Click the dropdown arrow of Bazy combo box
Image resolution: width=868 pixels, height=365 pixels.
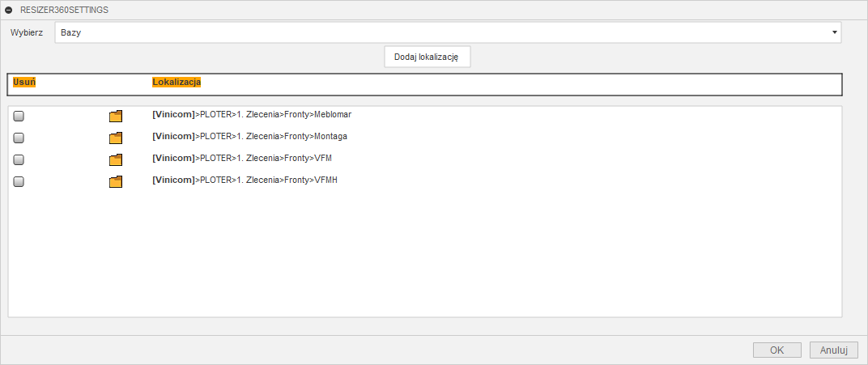click(834, 32)
